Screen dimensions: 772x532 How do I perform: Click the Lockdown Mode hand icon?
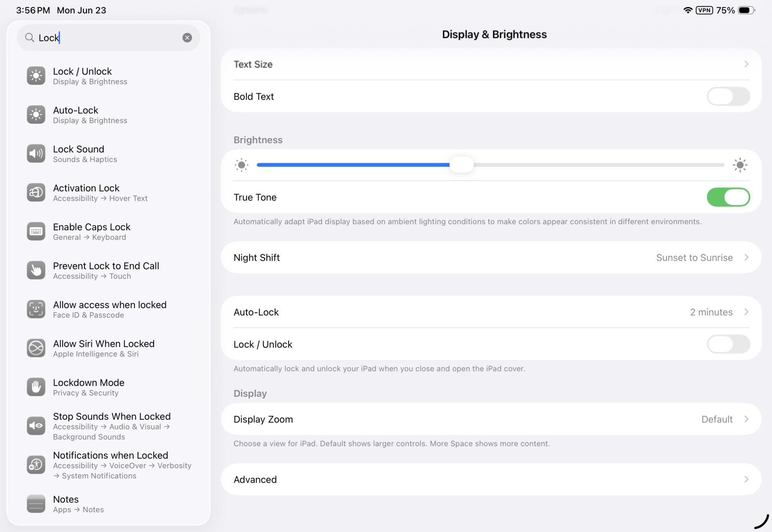pos(36,387)
